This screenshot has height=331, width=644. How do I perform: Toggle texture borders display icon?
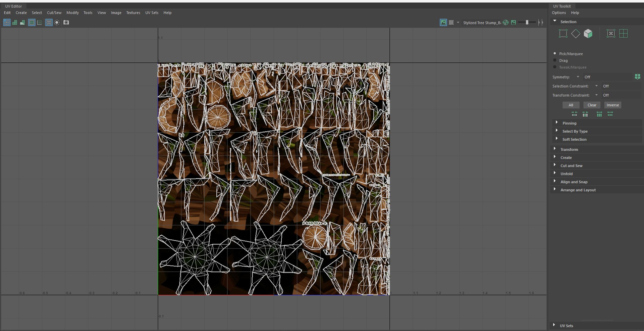tap(32, 22)
